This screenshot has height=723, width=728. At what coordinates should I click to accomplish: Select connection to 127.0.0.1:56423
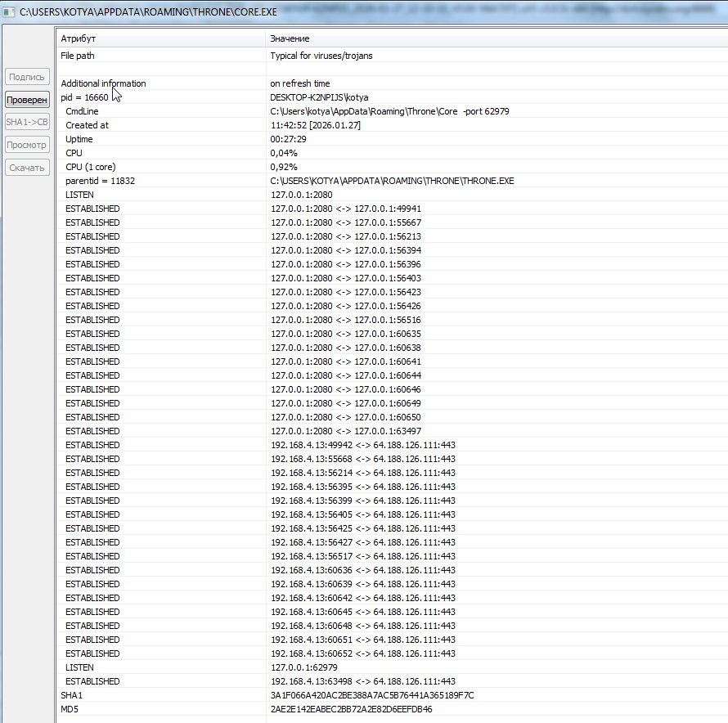pos(346,292)
